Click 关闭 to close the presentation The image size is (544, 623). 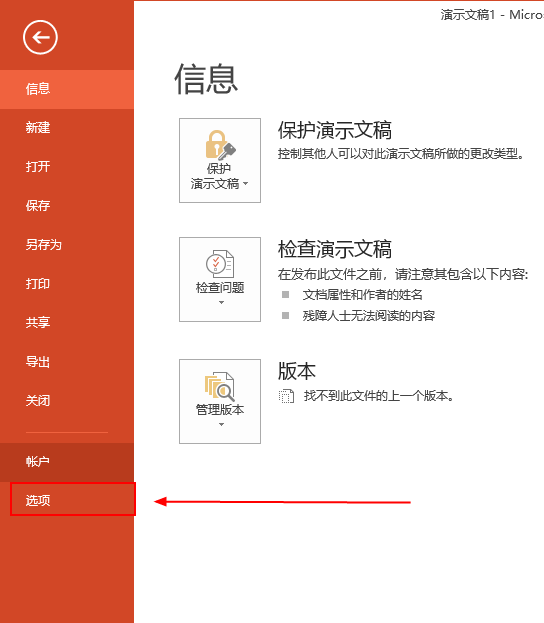pyautogui.click(x=67, y=400)
